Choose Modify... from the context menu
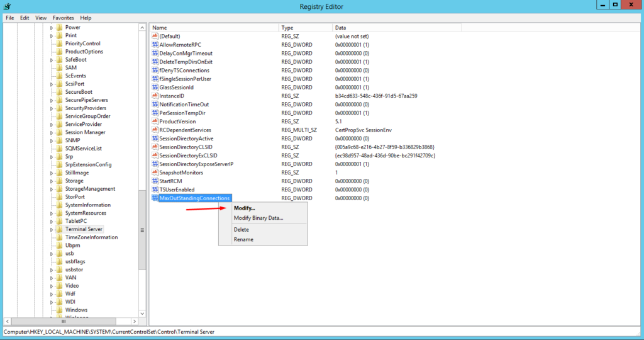This screenshot has height=340, width=644. click(x=245, y=208)
